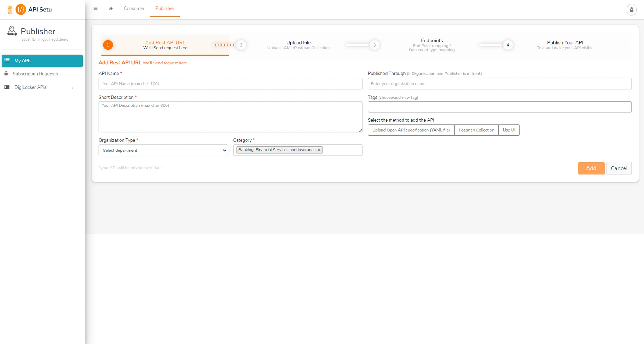Click the Subscription Requests lock icon
The width and height of the screenshot is (644, 344).
[6, 74]
